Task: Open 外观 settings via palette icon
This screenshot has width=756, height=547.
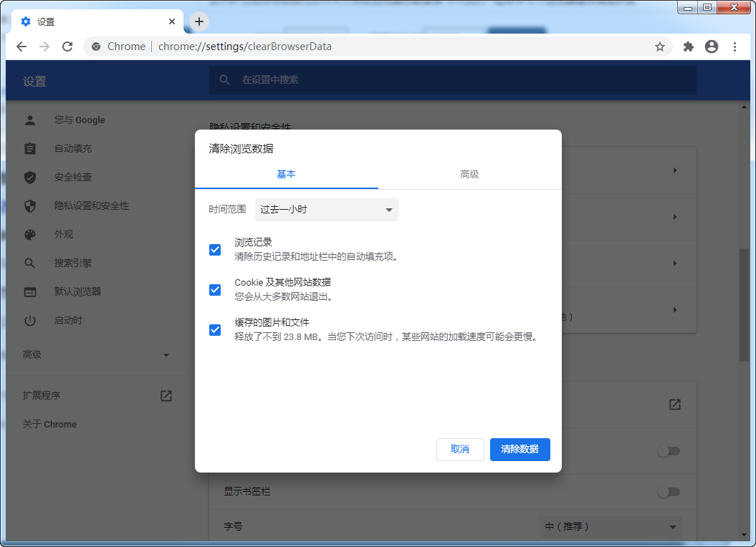Action: (x=29, y=234)
